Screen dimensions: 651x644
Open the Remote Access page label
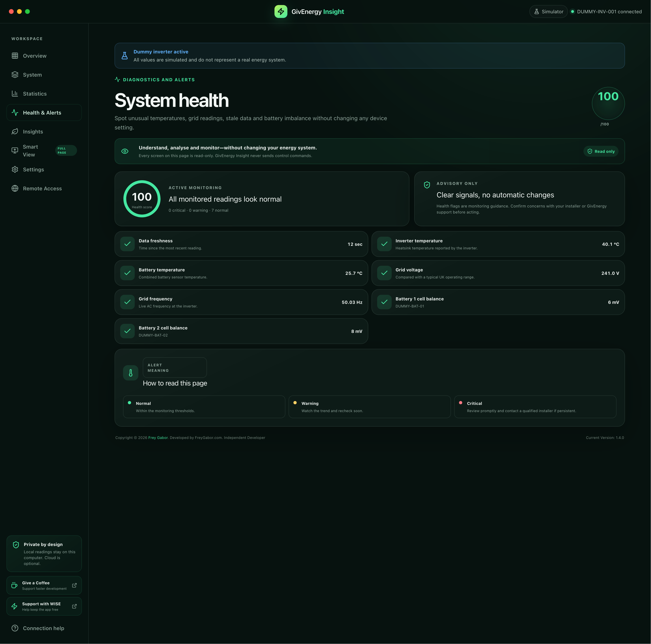click(x=43, y=189)
